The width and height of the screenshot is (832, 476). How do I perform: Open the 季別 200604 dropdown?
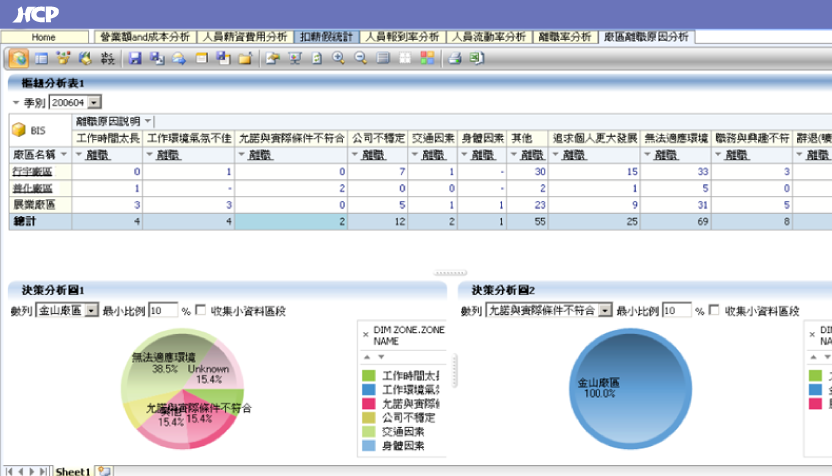click(95, 102)
